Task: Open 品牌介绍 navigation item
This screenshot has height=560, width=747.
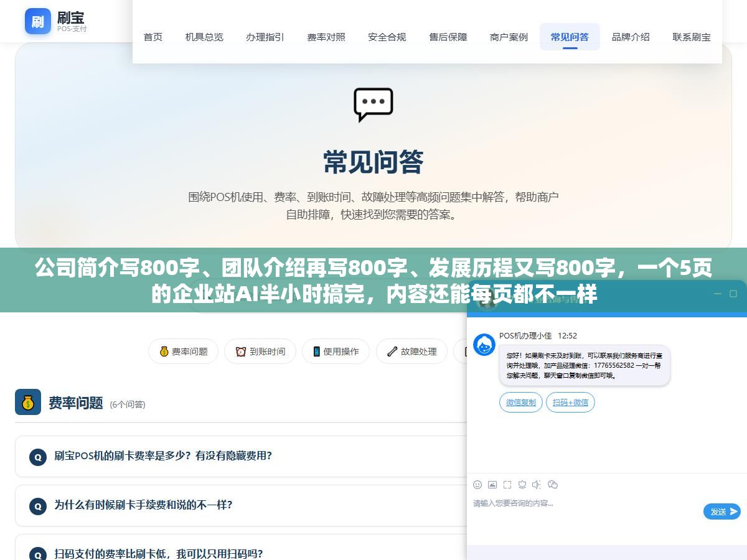Action: tap(631, 37)
